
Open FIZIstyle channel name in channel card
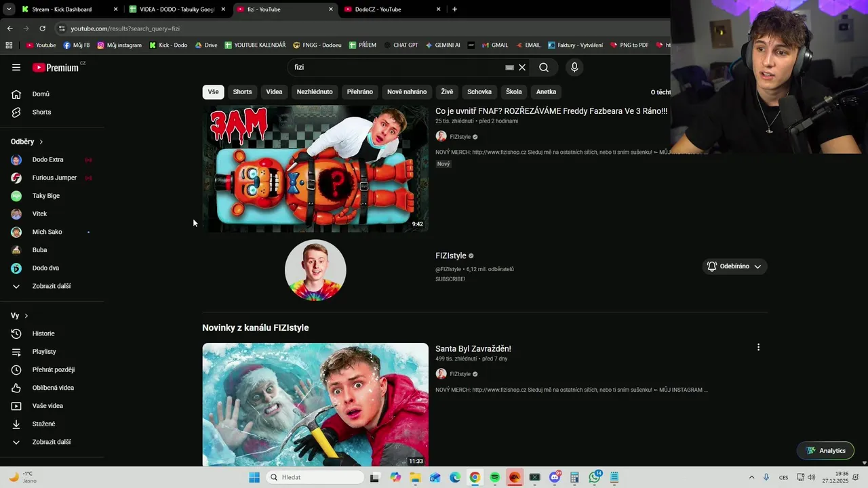pyautogui.click(x=451, y=256)
